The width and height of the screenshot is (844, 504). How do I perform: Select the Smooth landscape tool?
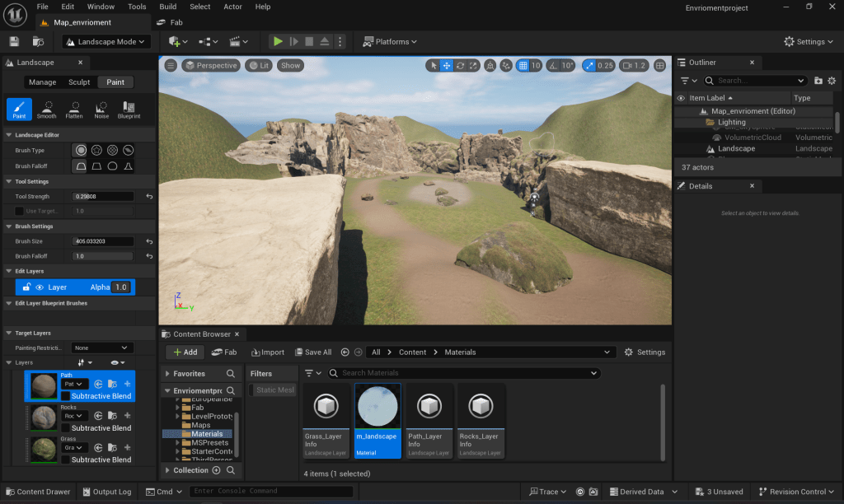coord(46,110)
